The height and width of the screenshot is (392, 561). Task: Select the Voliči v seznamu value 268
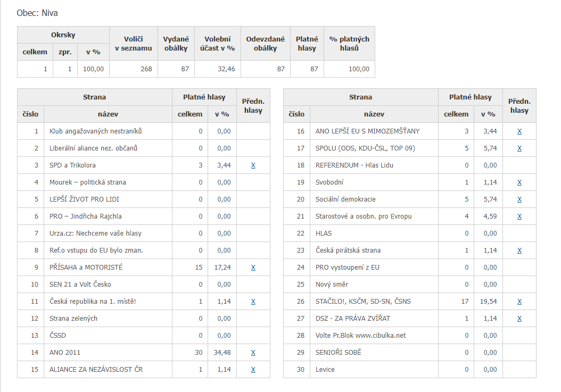146,69
